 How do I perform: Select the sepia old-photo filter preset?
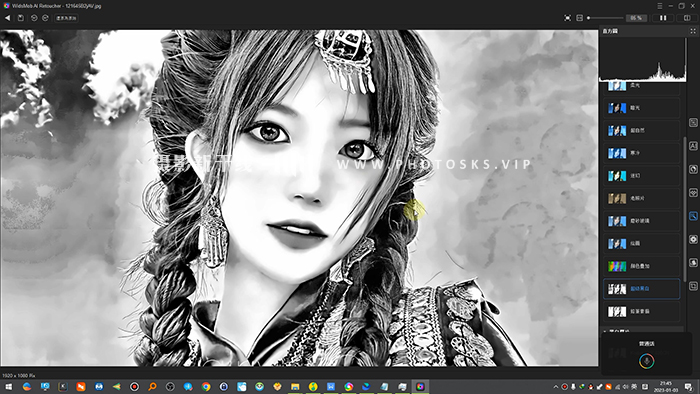[642, 198]
